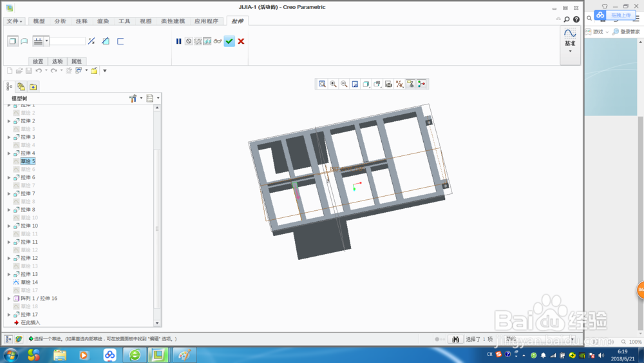The image size is (644, 363).
Task: Switch to the 渲染 ribbon tab
Action: [103, 21]
